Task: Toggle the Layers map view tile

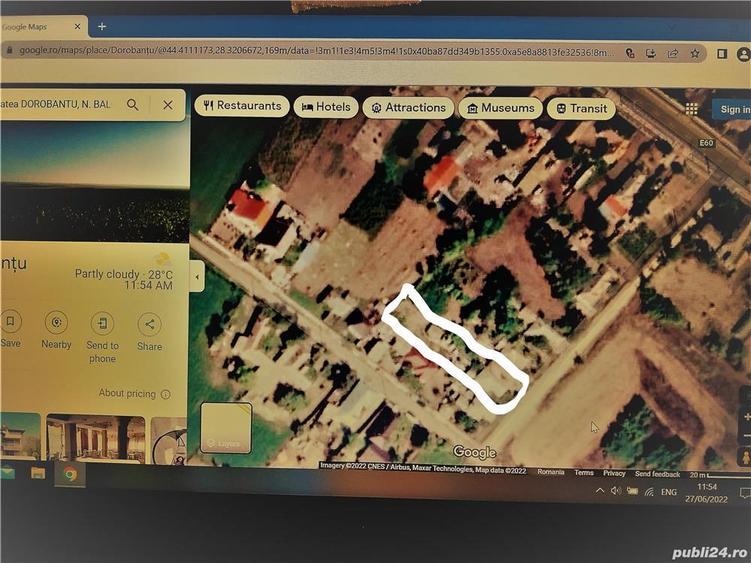Action: [226, 427]
